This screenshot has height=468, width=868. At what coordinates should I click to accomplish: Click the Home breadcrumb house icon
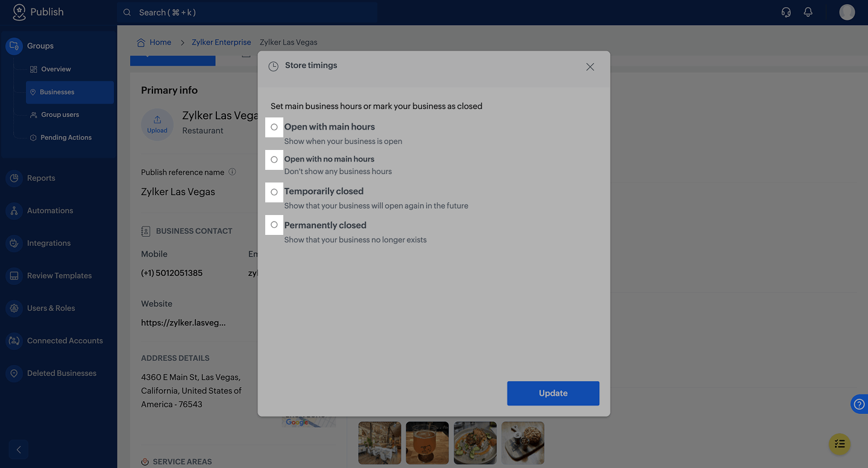pyautogui.click(x=141, y=42)
